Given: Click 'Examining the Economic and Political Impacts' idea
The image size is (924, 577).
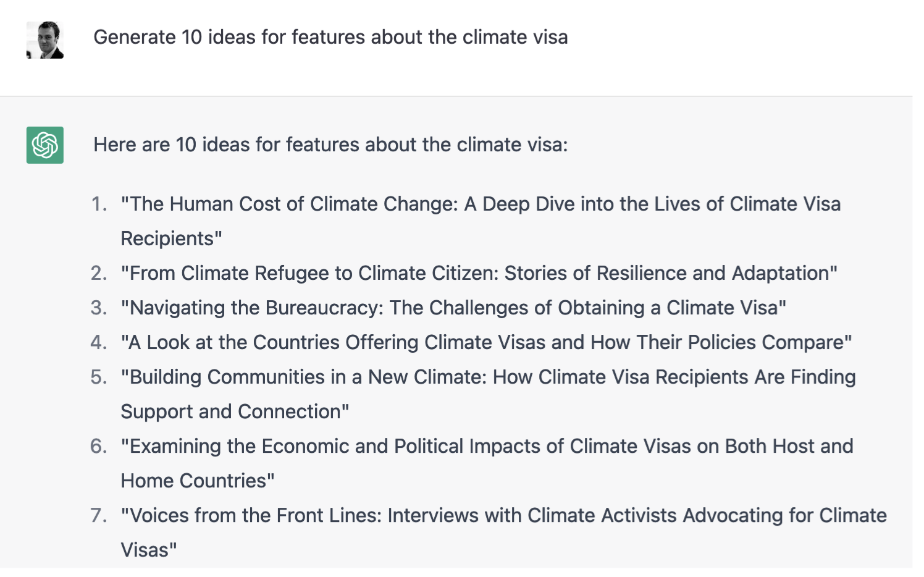Looking at the screenshot, I should coord(487,446).
